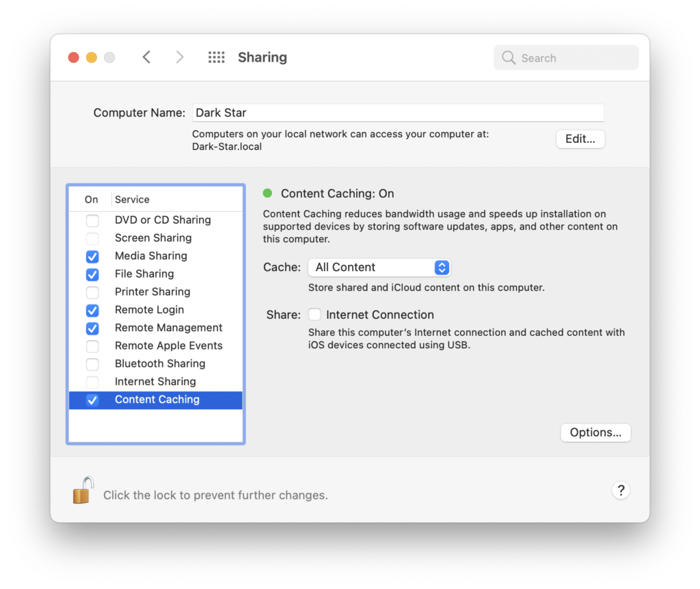Select the Remote Apple Events row
The height and width of the screenshot is (589, 700).
pyautogui.click(x=155, y=346)
